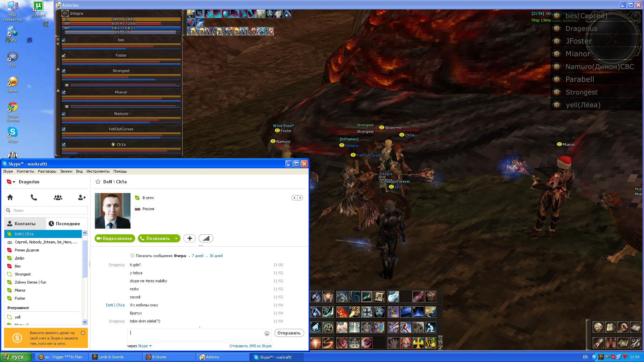Click the plus button next to Позвонить
The height and width of the screenshot is (362, 644).
point(190,238)
